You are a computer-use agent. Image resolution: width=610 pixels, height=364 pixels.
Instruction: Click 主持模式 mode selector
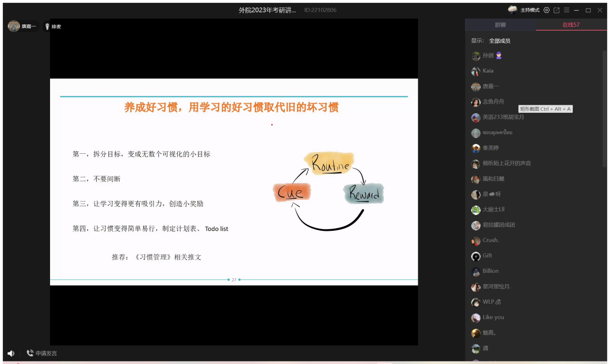coord(530,10)
